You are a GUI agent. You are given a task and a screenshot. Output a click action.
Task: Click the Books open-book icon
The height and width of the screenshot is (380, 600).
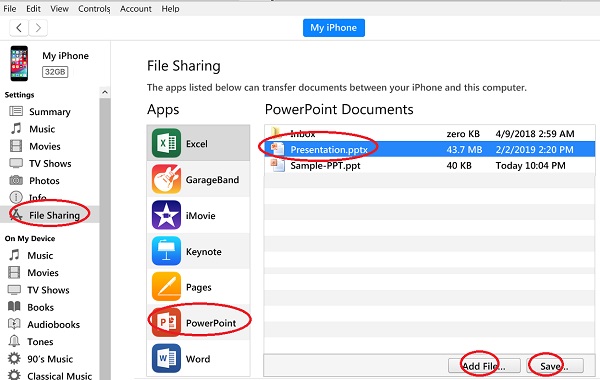14,307
